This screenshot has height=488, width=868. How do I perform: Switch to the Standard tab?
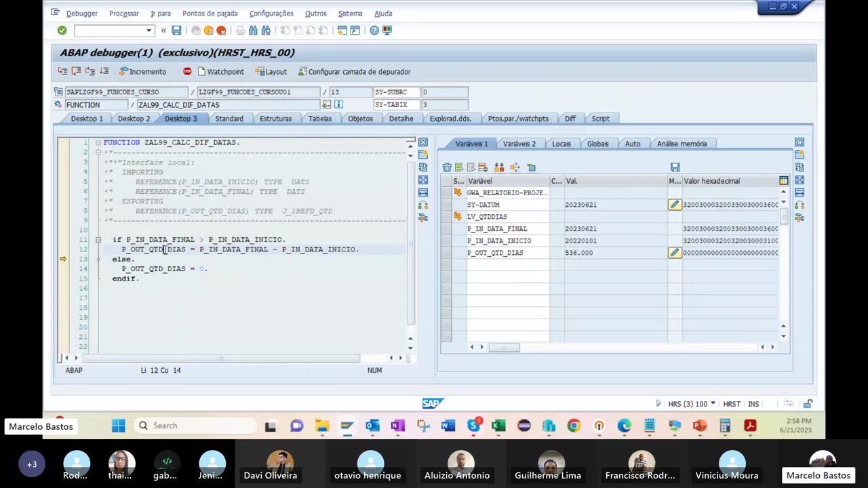229,119
